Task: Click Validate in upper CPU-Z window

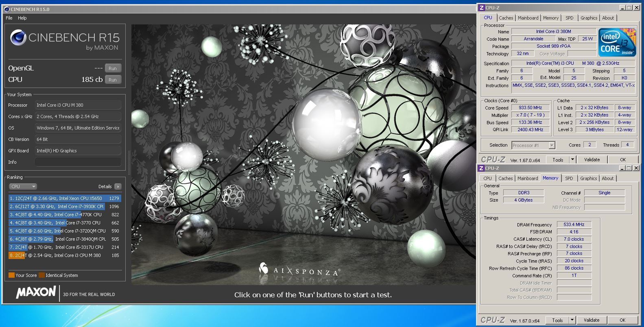Action: pos(592,160)
